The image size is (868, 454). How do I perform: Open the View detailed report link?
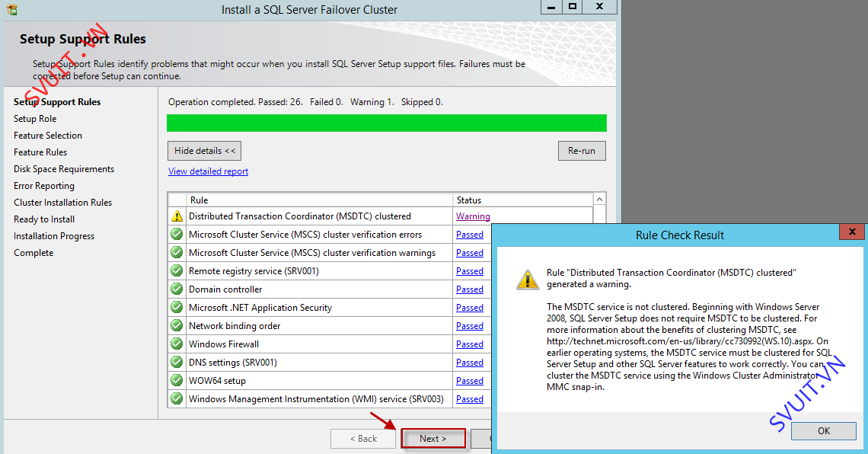tap(208, 171)
